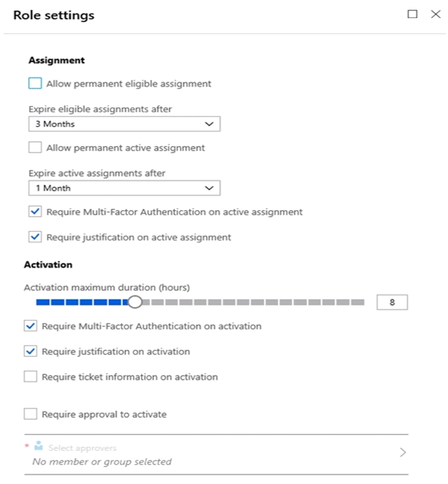Uncheck Require justification on activation
The height and width of the screenshot is (484, 448).
[x=30, y=351]
